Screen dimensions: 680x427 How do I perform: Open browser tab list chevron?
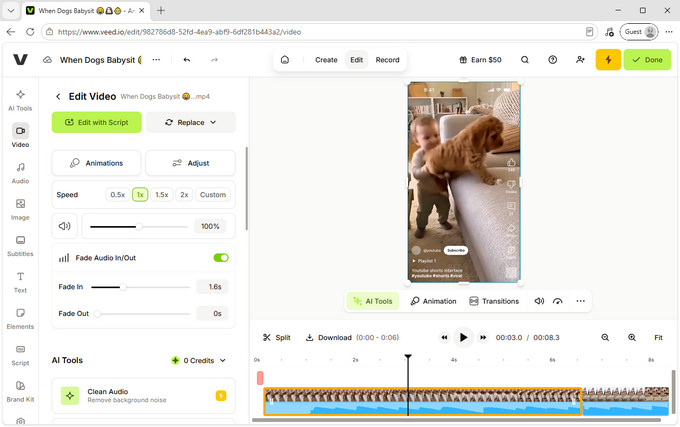pos(11,10)
